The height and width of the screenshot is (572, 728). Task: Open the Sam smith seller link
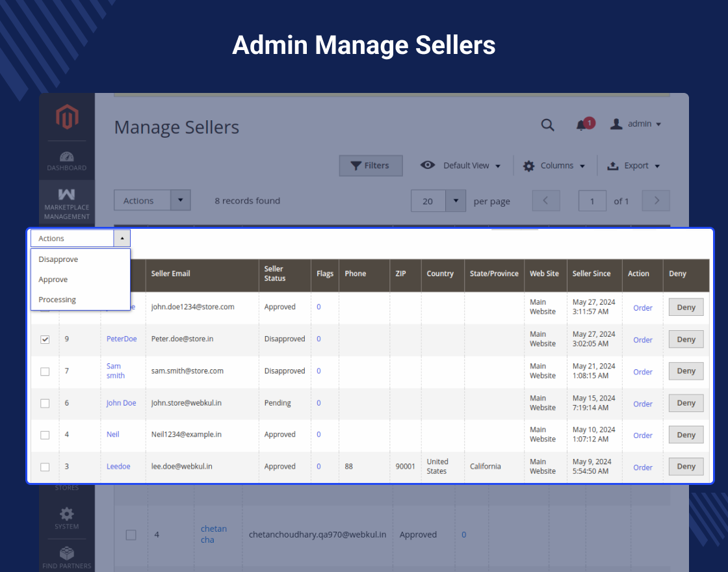(116, 371)
